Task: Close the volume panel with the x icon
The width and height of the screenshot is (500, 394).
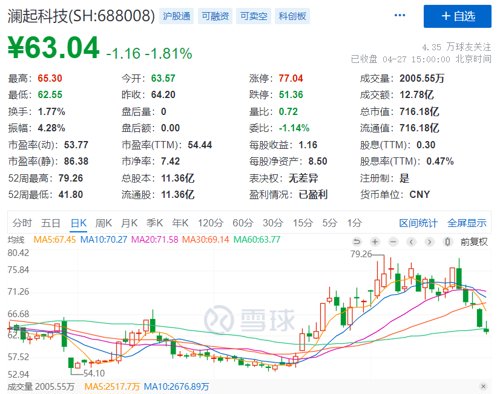Action: tap(483, 386)
